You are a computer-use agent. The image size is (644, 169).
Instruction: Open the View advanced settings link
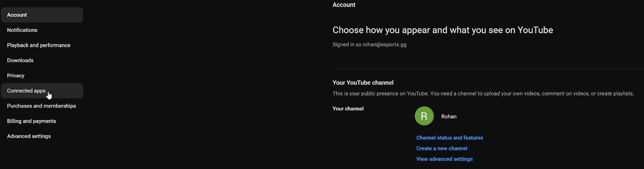(444, 159)
